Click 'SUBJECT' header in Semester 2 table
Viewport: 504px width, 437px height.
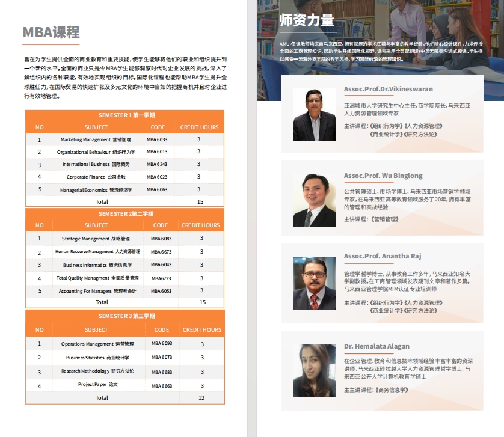[96, 225]
